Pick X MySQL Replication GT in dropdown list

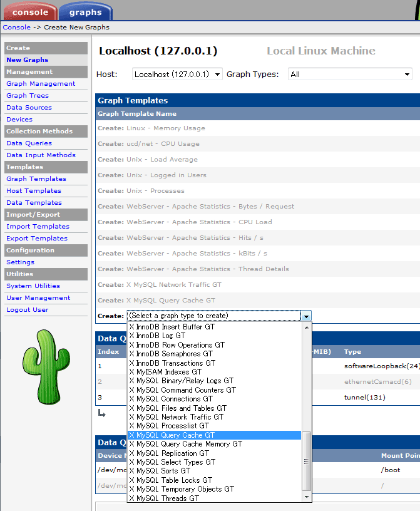click(169, 453)
